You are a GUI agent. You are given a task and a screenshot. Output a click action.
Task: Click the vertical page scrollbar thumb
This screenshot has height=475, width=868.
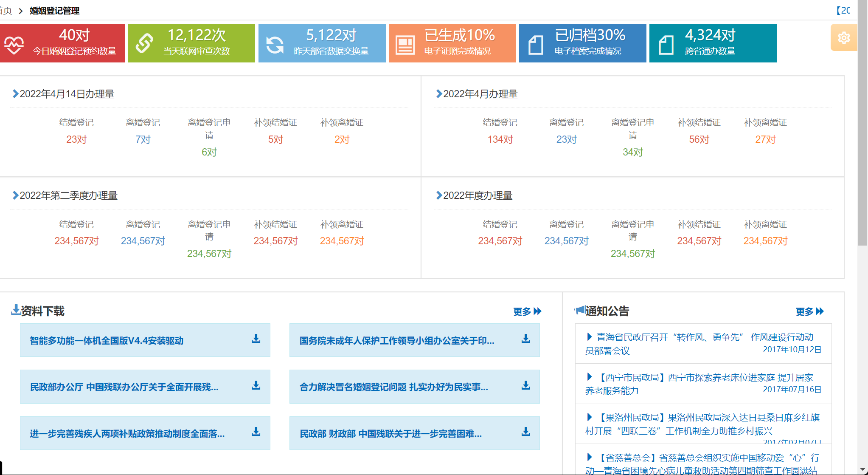tap(863, 123)
